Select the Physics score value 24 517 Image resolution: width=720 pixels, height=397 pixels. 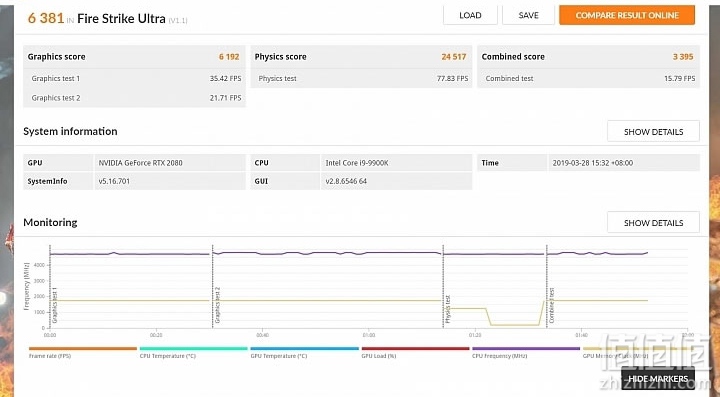454,57
